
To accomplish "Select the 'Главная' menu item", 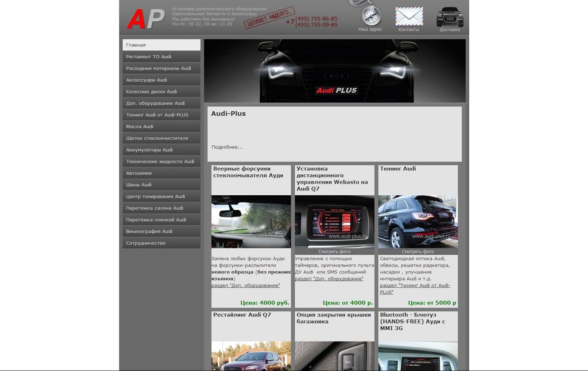I will pos(162,45).
